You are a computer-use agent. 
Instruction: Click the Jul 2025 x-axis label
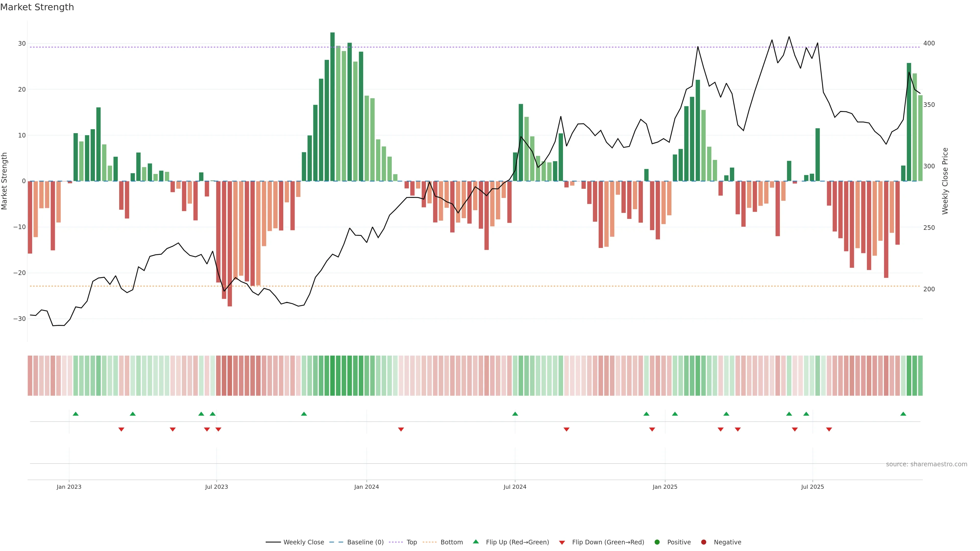point(812,487)
